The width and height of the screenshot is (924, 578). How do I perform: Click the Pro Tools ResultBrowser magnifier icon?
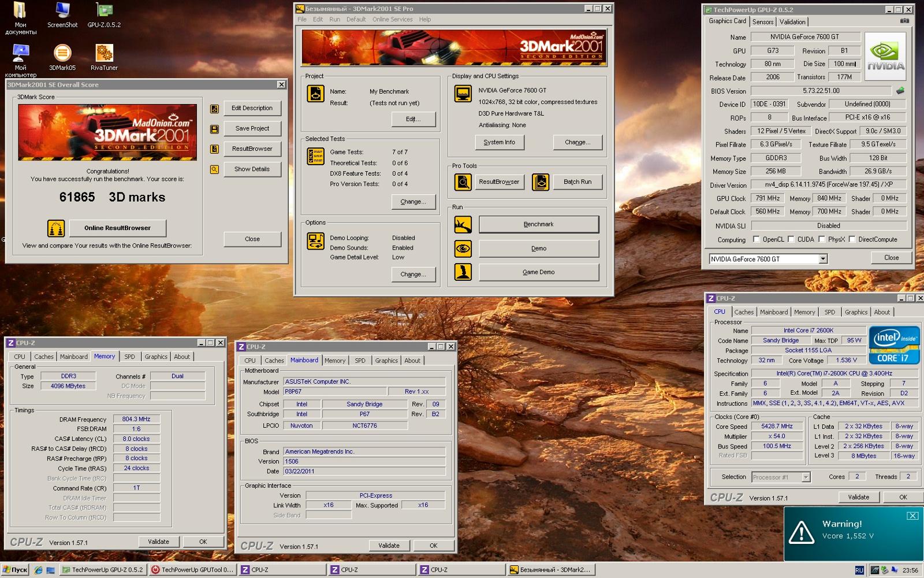pos(463,182)
